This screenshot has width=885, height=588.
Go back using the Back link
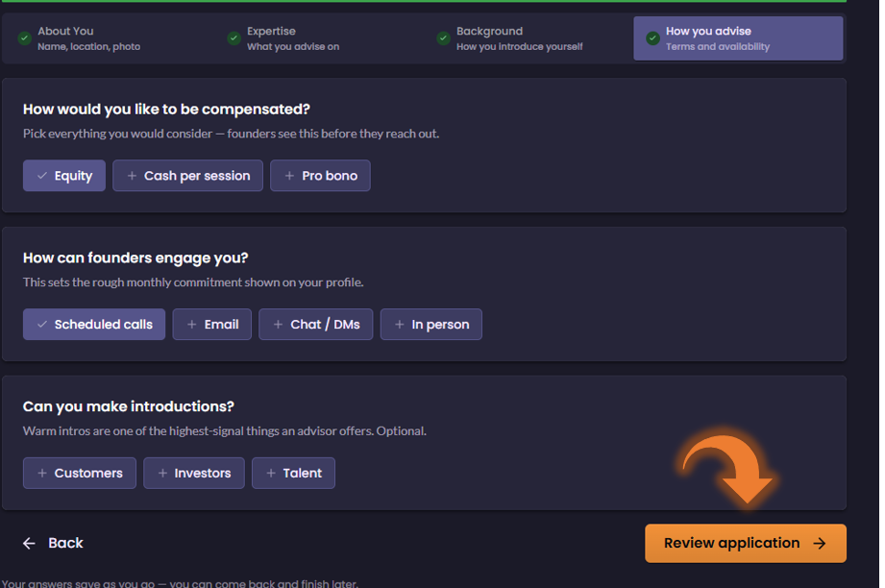click(53, 544)
